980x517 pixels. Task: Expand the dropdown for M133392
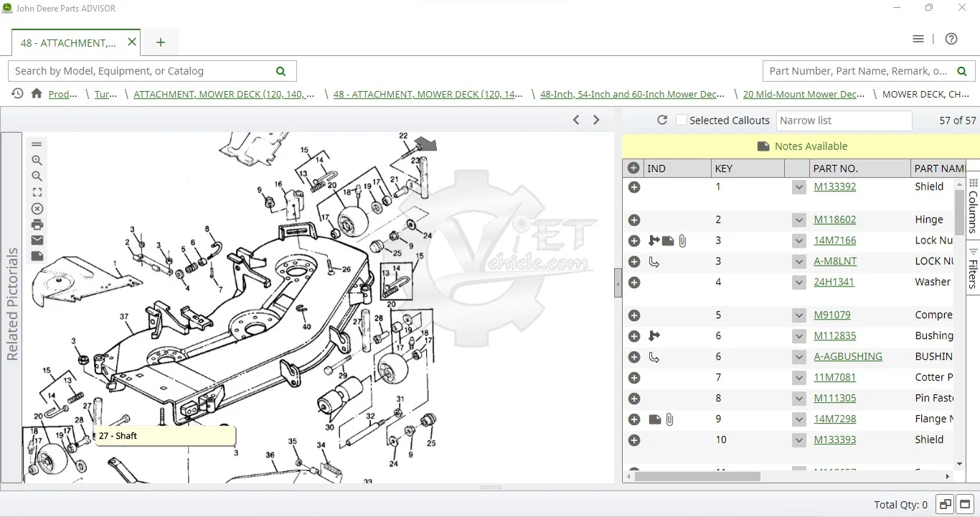[799, 187]
